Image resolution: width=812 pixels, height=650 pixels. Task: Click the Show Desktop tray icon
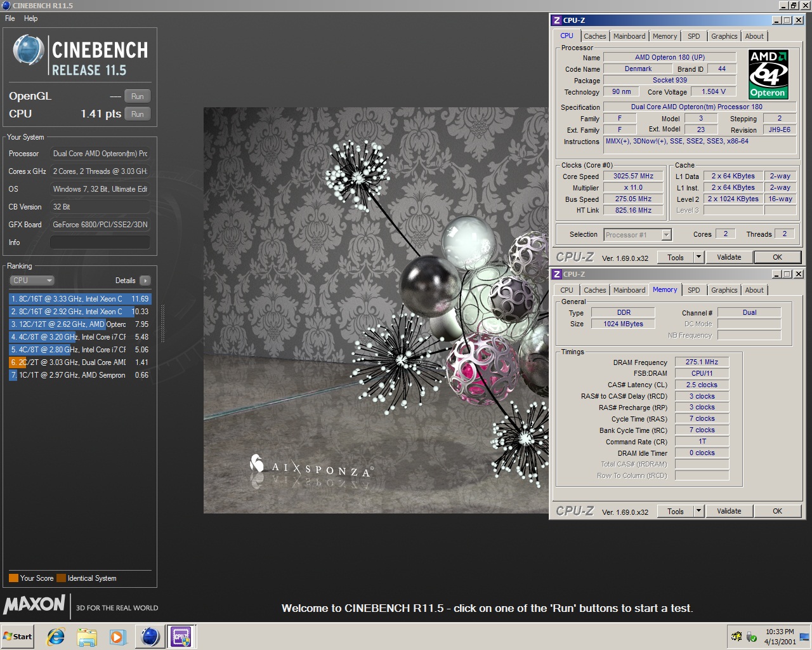tap(804, 637)
